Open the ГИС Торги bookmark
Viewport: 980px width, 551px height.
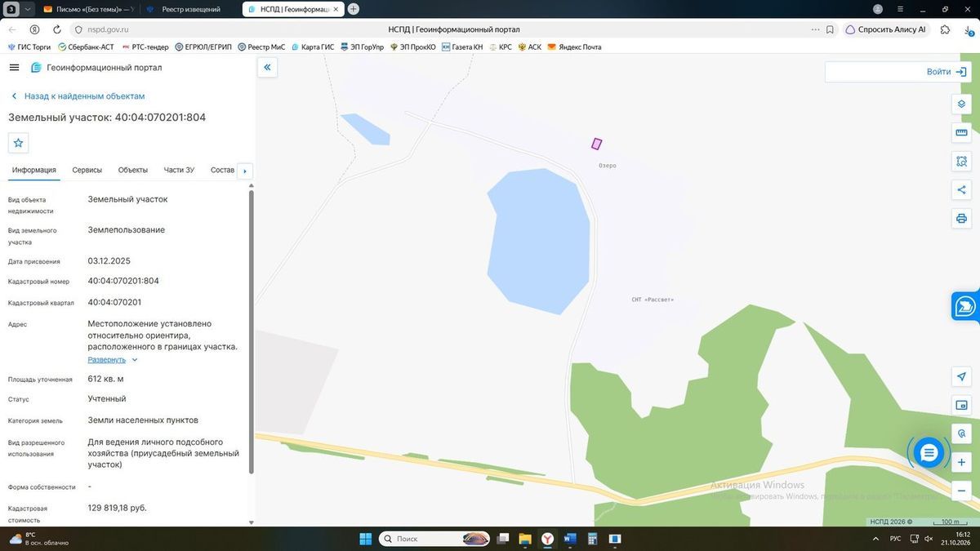(x=29, y=47)
